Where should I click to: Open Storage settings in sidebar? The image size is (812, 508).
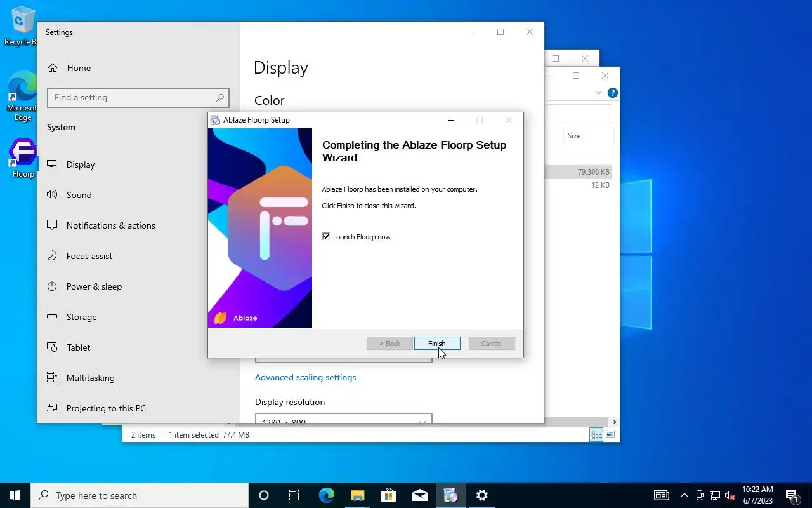tap(138, 317)
